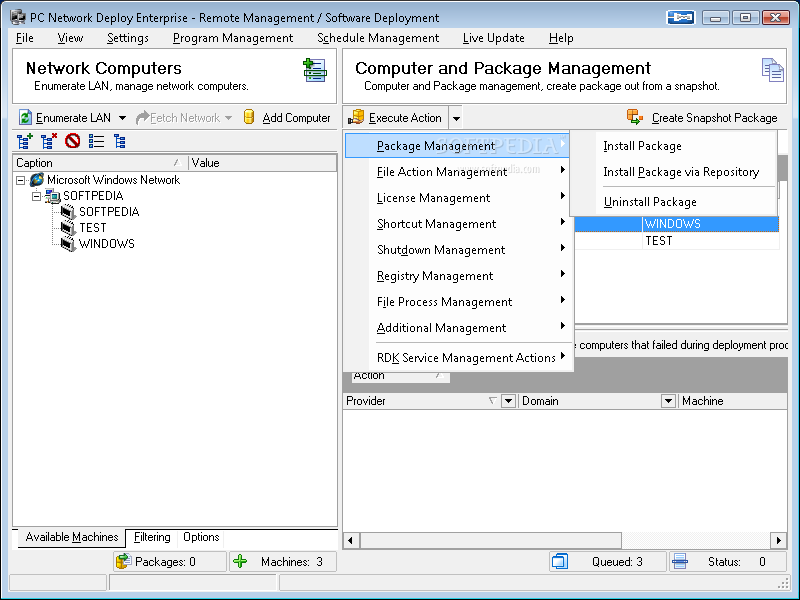Switch to the Filtering tab

coord(152,537)
